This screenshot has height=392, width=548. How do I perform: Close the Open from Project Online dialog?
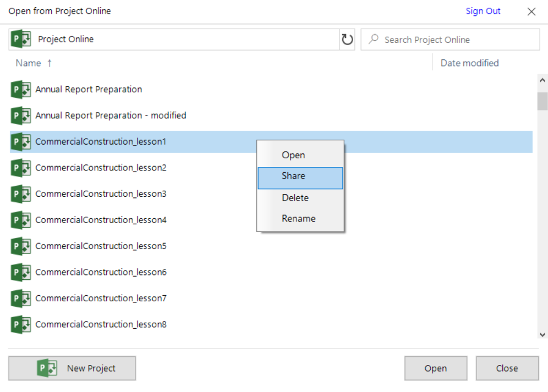(531, 12)
